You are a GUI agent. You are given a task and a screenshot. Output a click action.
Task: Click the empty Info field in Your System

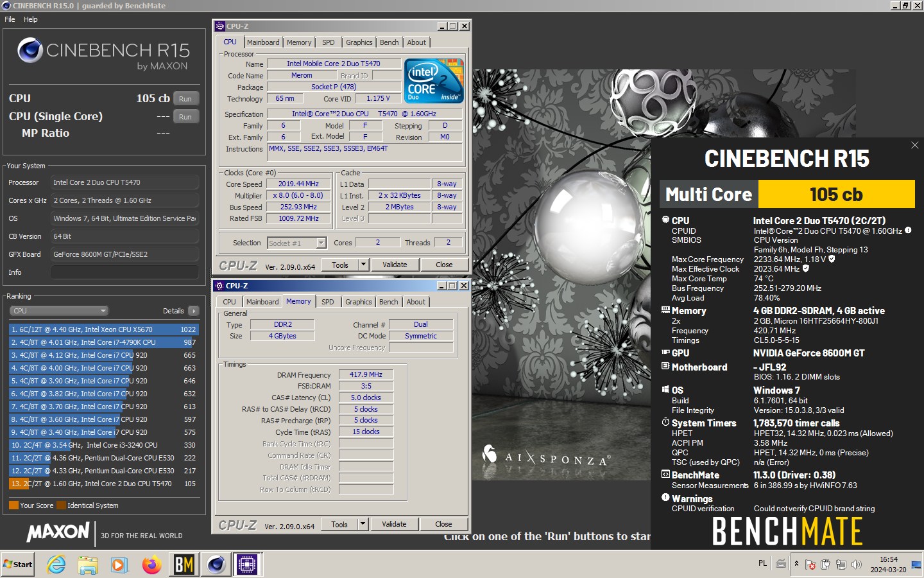124,272
